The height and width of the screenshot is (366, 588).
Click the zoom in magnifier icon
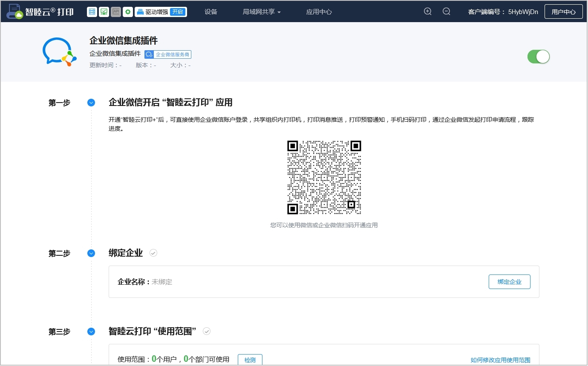[x=428, y=11]
